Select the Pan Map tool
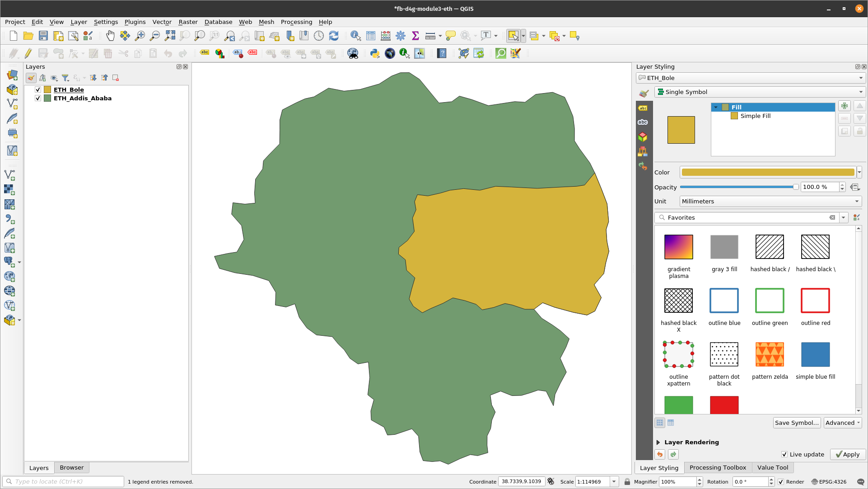This screenshot has height=489, width=868. pos(110,35)
